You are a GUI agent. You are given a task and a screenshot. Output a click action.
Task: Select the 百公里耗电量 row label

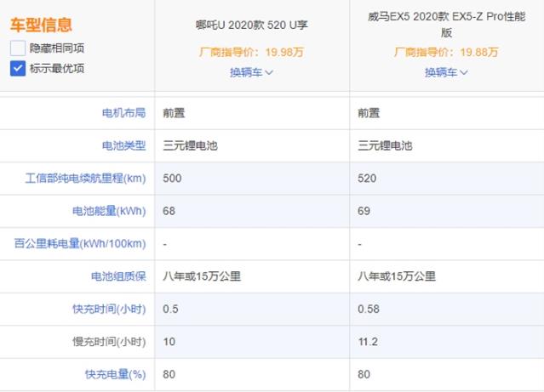click(80, 244)
